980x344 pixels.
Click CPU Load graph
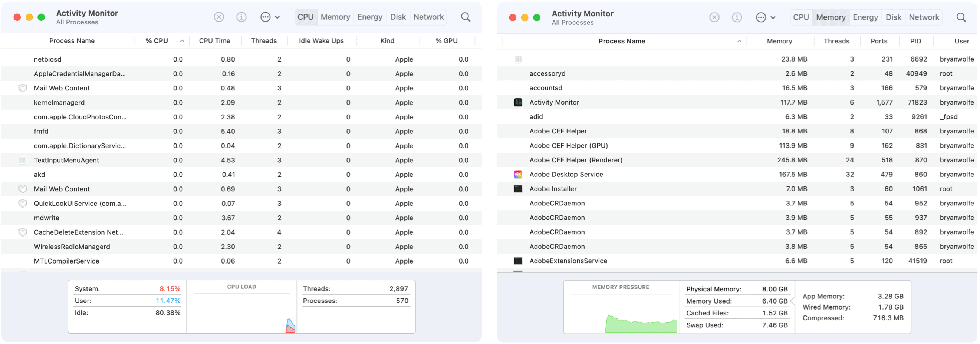[x=241, y=307]
